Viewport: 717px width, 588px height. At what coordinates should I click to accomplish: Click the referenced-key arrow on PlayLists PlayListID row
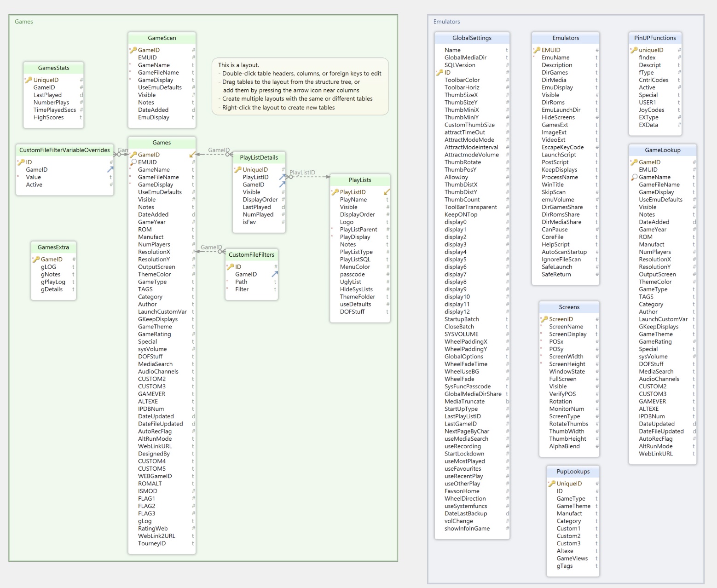pos(387,192)
